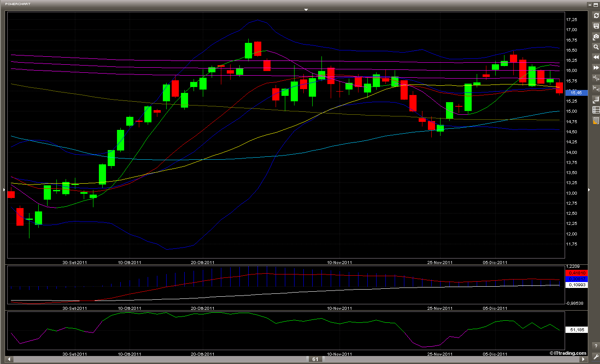Open the help question mark icon
600x364 pixels.
point(596,346)
